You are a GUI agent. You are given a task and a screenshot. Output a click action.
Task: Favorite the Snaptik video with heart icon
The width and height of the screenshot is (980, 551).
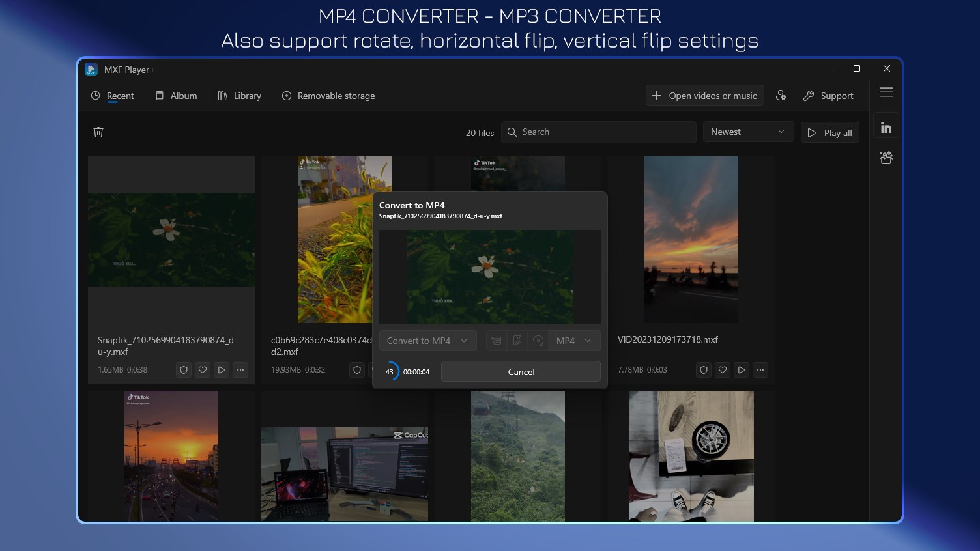203,369
